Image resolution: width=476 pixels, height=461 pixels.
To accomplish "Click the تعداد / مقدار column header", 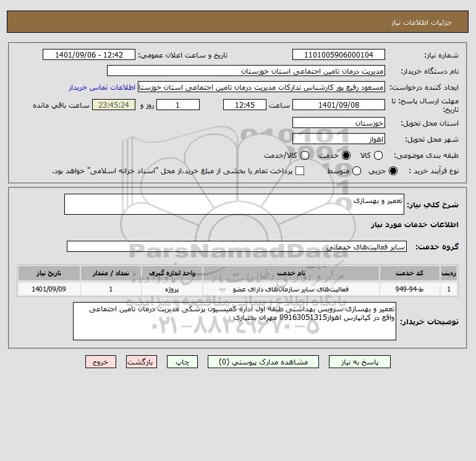I will click(111, 273).
